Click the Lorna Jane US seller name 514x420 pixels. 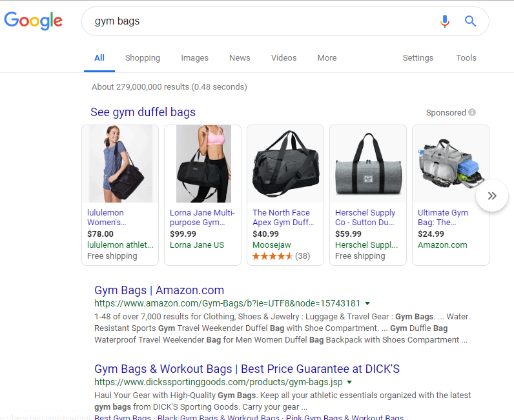pyautogui.click(x=197, y=245)
